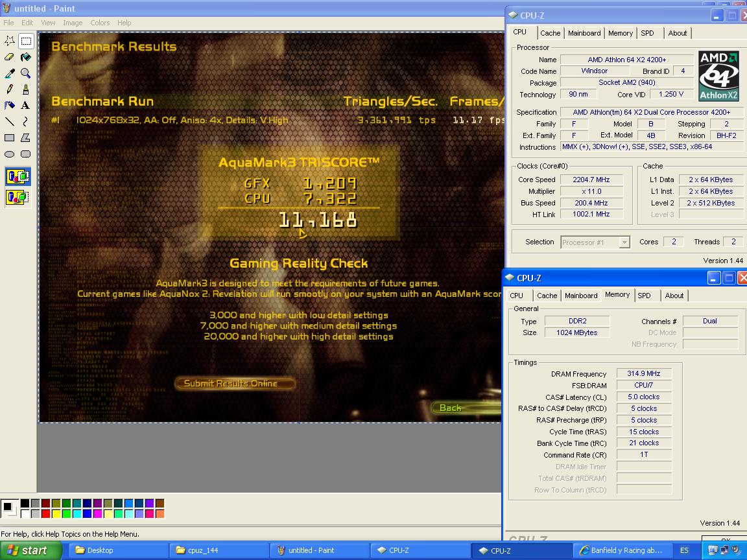Click the Core Speed value 2204.7 MHz
This screenshot has width=747, height=560.
click(591, 180)
